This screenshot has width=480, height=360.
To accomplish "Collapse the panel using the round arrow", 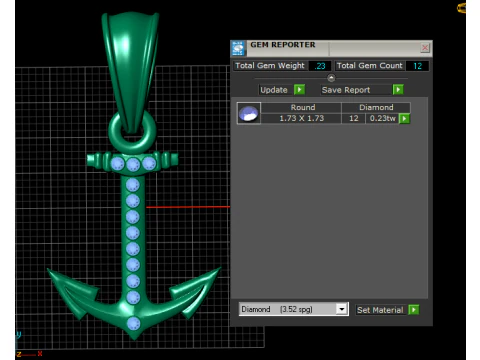I will (x=331, y=78).
